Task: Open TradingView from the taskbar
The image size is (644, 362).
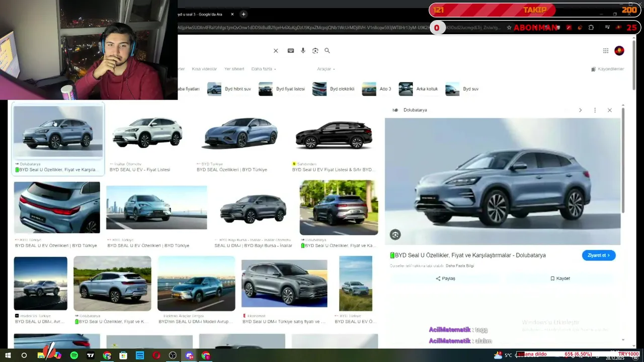Action: 91,355
